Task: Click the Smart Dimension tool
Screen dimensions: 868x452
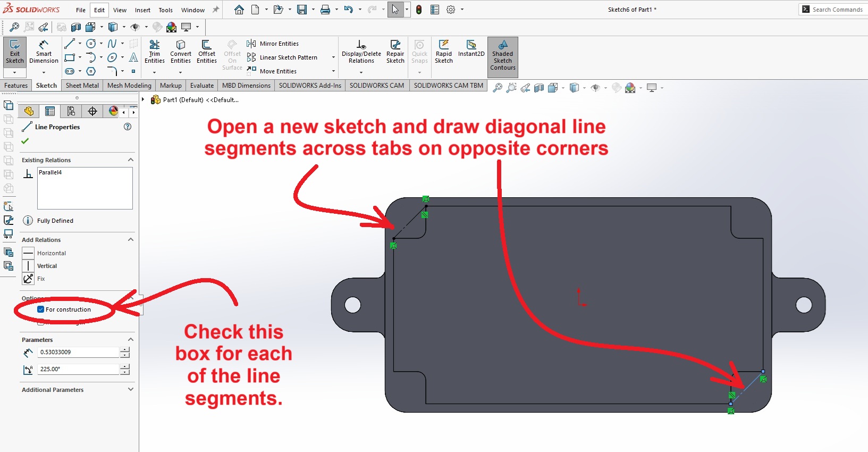Action: pos(44,52)
